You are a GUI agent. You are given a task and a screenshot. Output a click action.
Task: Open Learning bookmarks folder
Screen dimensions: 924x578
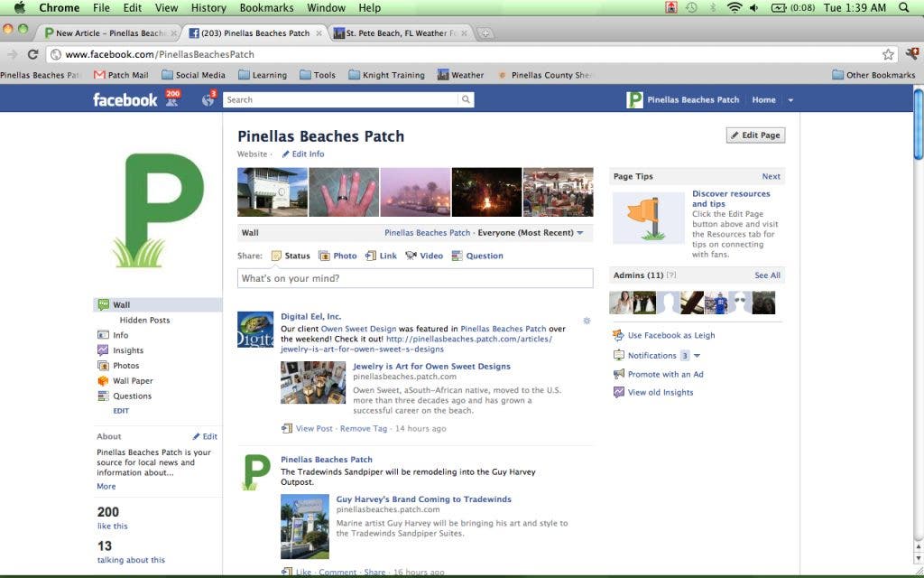[x=263, y=75]
